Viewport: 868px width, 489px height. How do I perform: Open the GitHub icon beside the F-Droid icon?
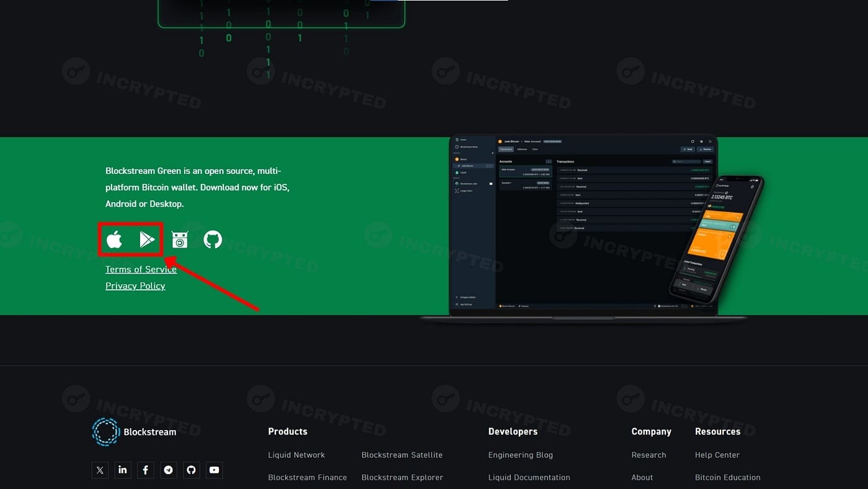pyautogui.click(x=213, y=240)
